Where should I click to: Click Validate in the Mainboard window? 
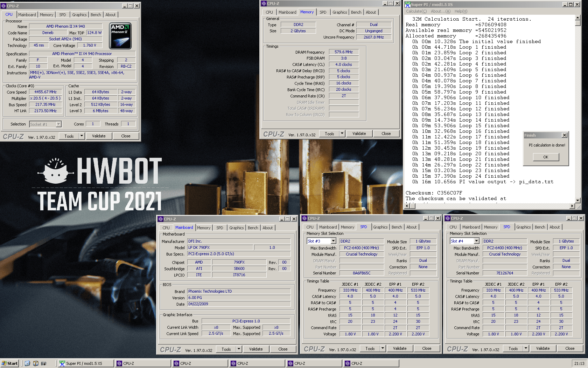pyautogui.click(x=256, y=349)
